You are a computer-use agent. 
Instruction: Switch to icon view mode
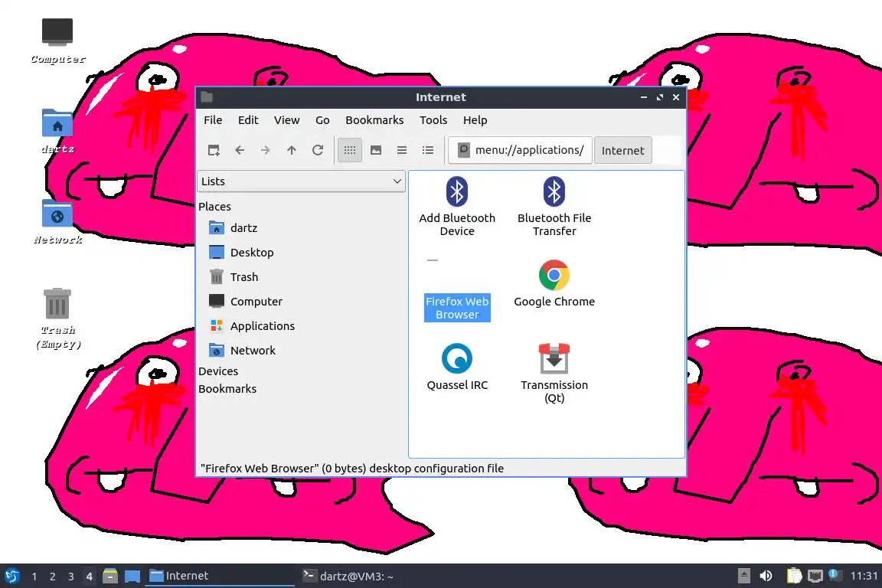tap(350, 150)
